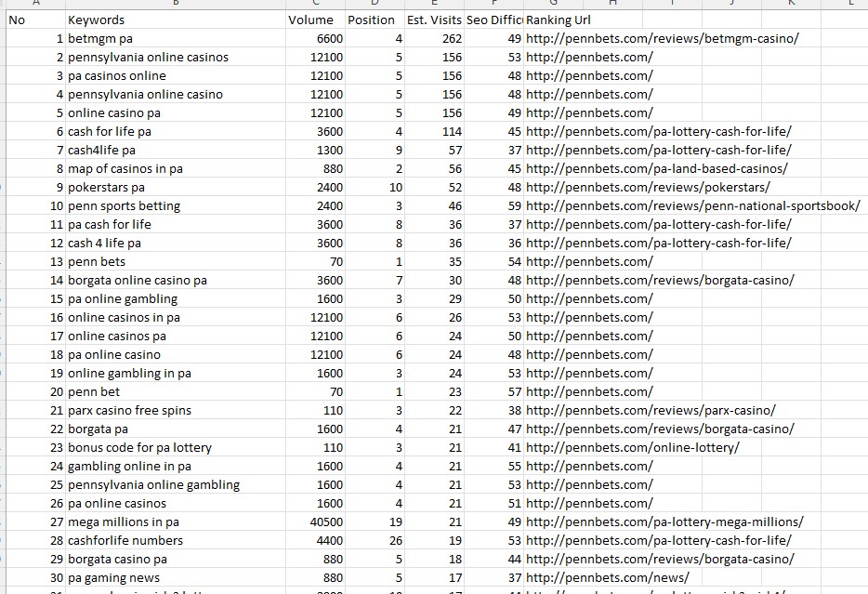The image size is (868, 594).
Task: Click the 'bonus code for pa lottery' cell
Action: coord(176,448)
